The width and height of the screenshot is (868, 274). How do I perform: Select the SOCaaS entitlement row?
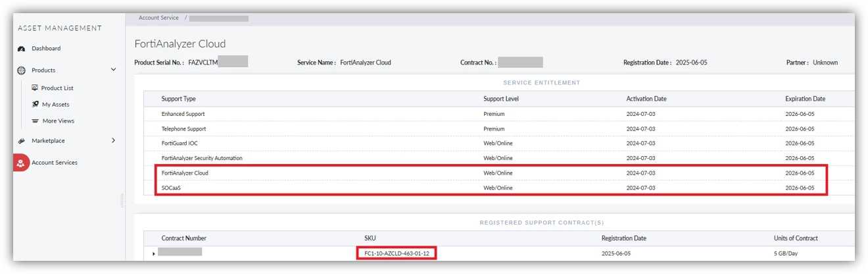tap(500, 188)
